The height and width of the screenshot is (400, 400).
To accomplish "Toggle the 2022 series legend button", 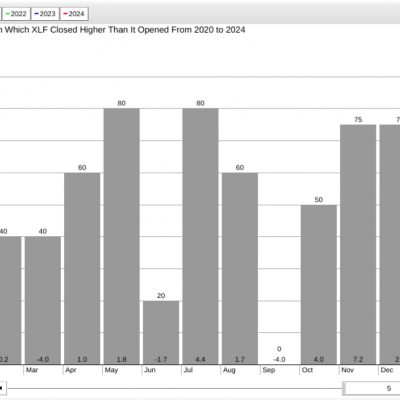I will click(16, 14).
